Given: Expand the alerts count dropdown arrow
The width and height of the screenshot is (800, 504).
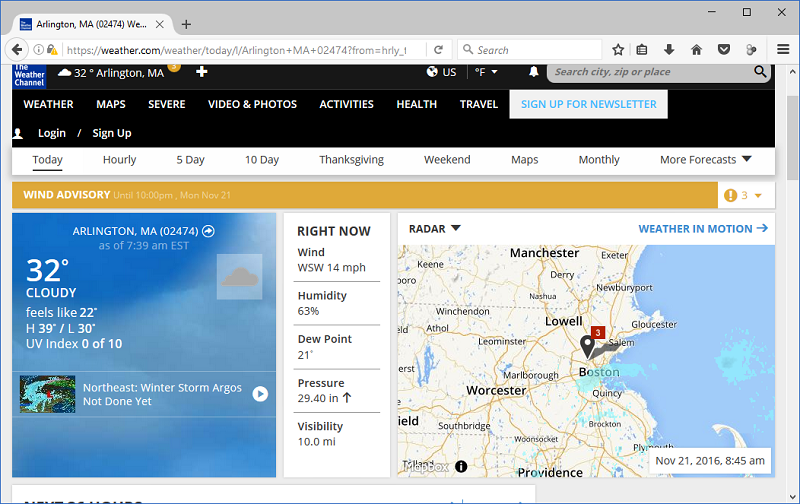Looking at the screenshot, I should click(758, 196).
